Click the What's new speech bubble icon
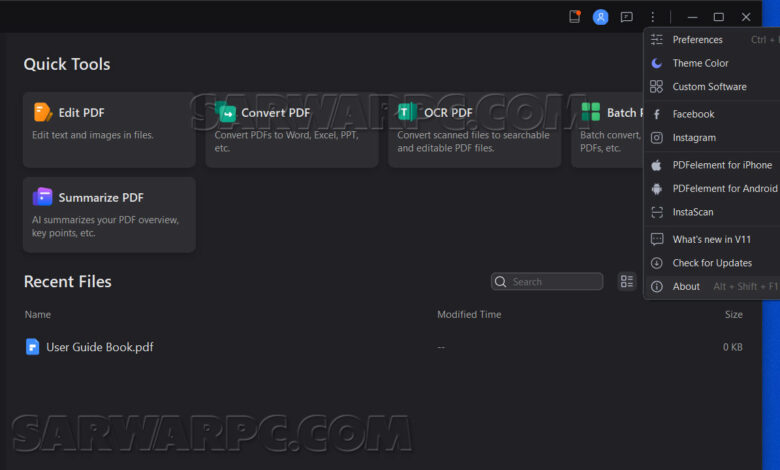Image resolution: width=780 pixels, height=470 pixels. pyautogui.click(x=657, y=239)
